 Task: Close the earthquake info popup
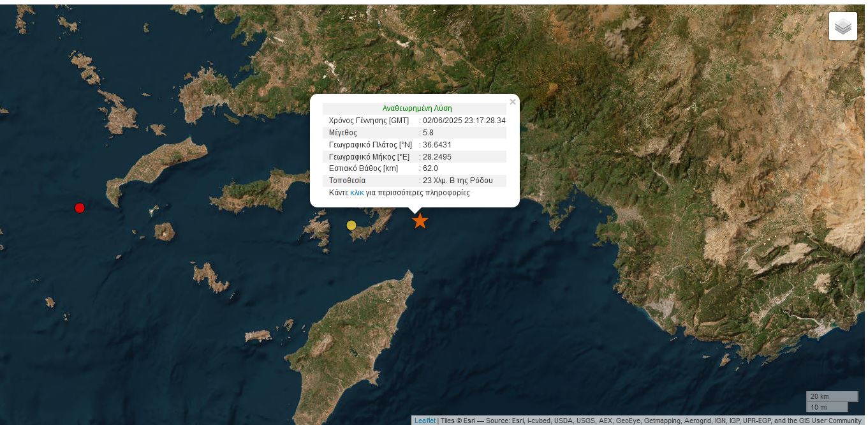512,102
